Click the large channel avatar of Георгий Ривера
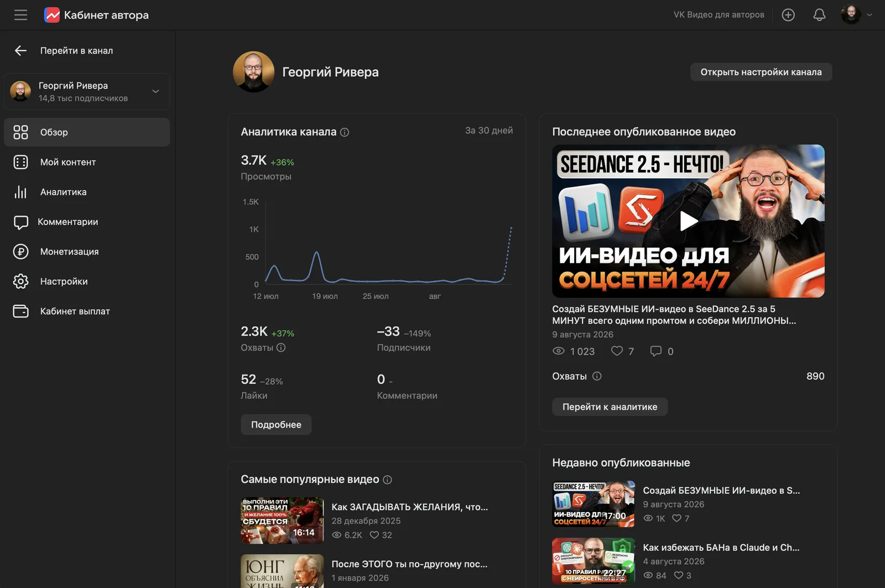 coord(254,72)
